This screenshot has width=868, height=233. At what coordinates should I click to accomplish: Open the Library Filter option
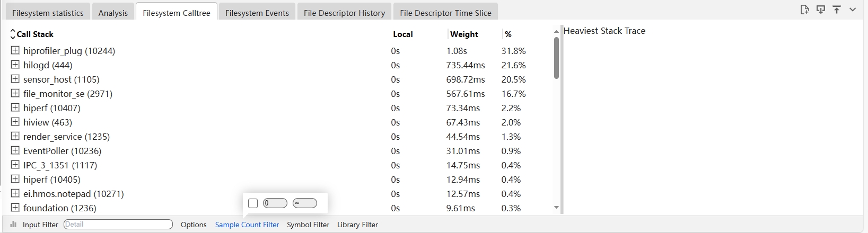[x=357, y=225]
